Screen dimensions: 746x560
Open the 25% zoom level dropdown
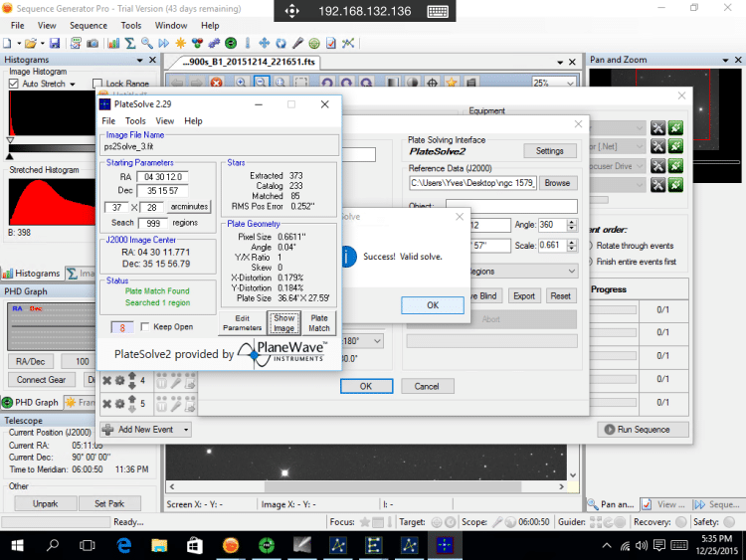coord(570,84)
